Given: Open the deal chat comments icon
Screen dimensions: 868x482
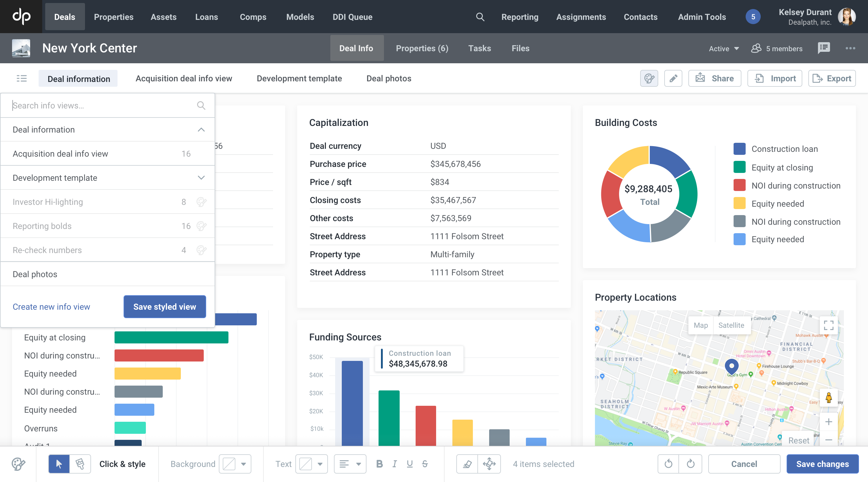Looking at the screenshot, I should tap(823, 48).
